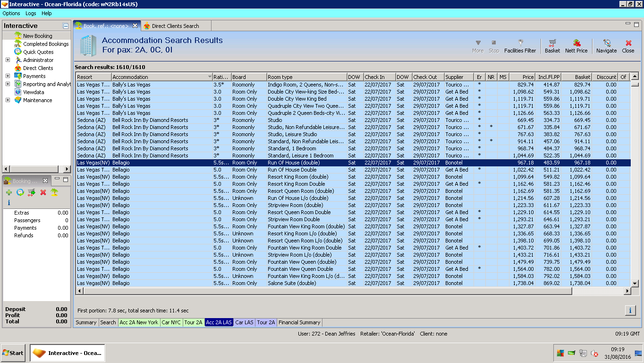This screenshot has width=644, height=363.
Task: Click the Windows Start button
Action: (x=13, y=353)
